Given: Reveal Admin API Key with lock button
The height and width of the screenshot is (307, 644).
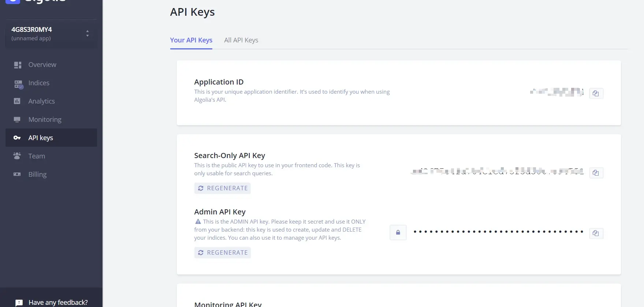Looking at the screenshot, I should (x=398, y=232).
